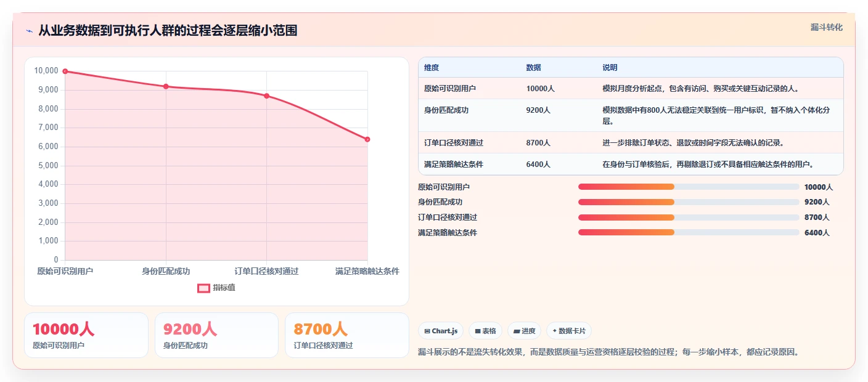Screen dimensions: 868x382
Task: Click table cell 订单口径核对通过
Action: pos(454,143)
